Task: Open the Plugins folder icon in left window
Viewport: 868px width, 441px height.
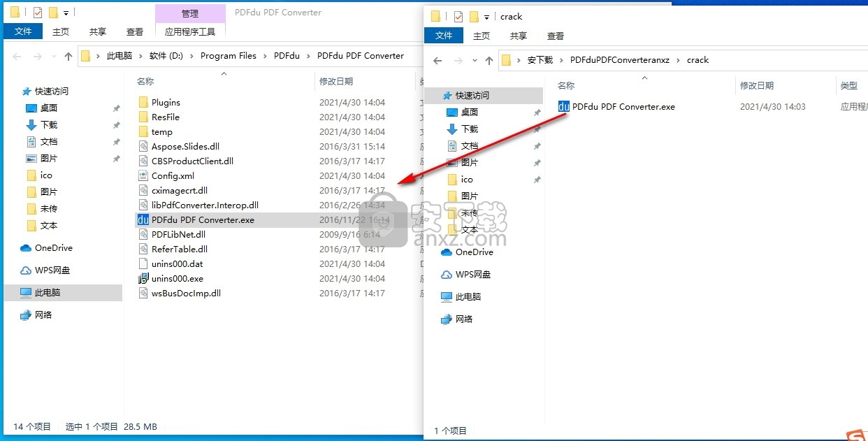Action: click(143, 102)
